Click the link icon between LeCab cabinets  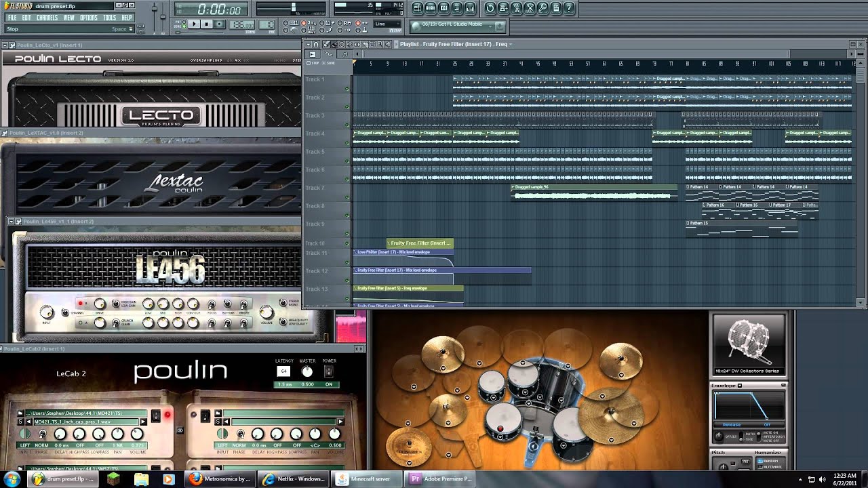tap(180, 430)
